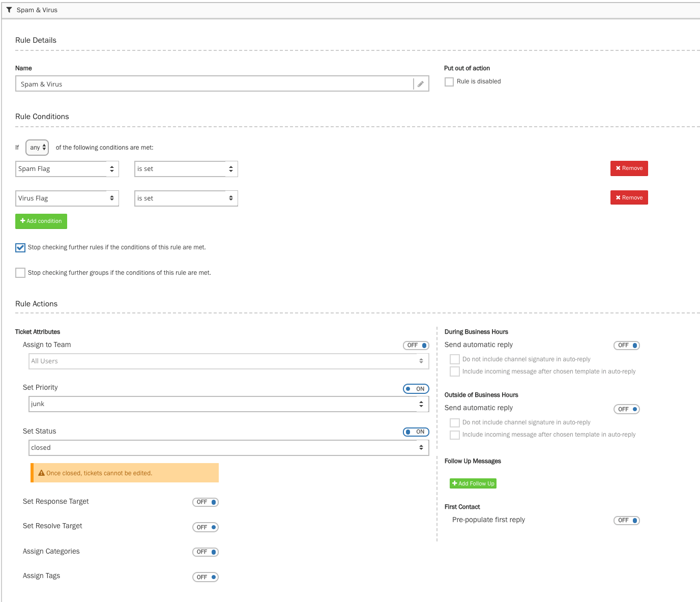The image size is (700, 602).
Task: Click the filter funnel icon beside Spam & Virus
Action: [9, 10]
